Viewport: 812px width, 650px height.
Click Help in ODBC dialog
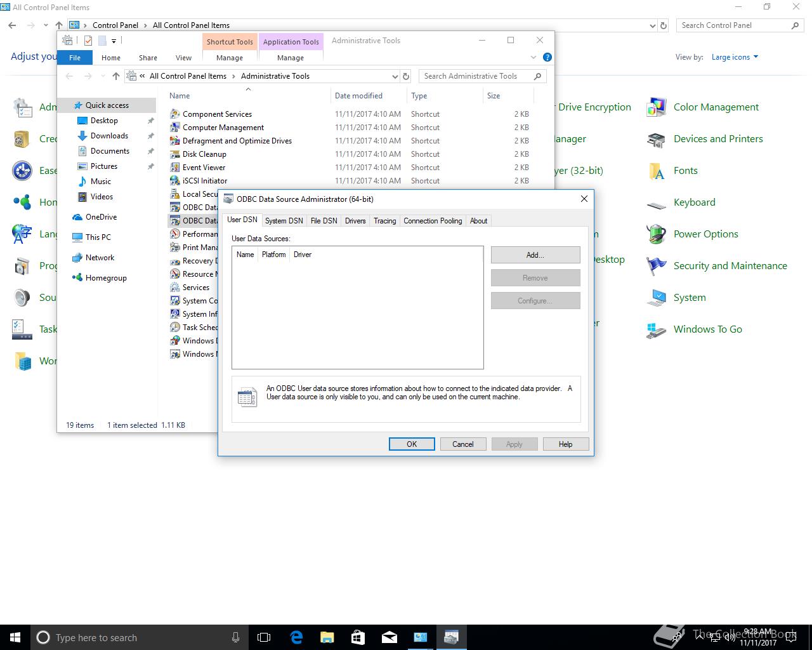[566, 444]
